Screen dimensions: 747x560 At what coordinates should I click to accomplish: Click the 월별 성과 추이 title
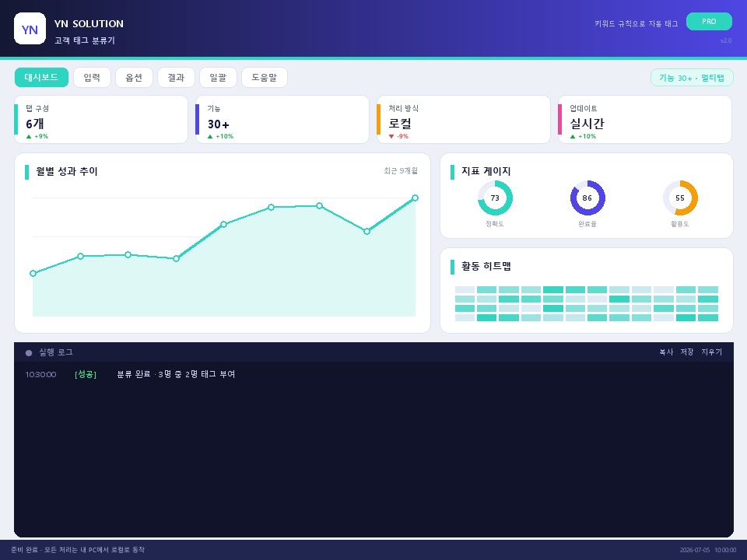[67, 171]
